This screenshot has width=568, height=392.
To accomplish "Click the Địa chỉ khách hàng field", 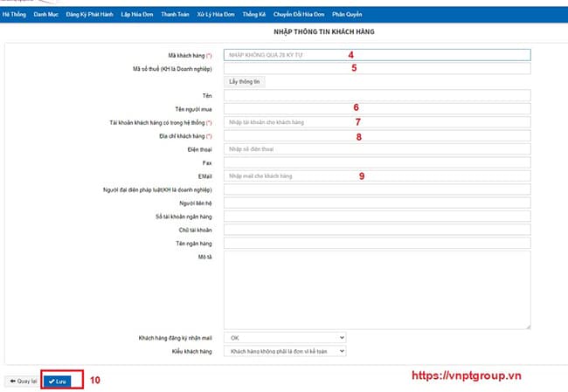I will pos(377,136).
